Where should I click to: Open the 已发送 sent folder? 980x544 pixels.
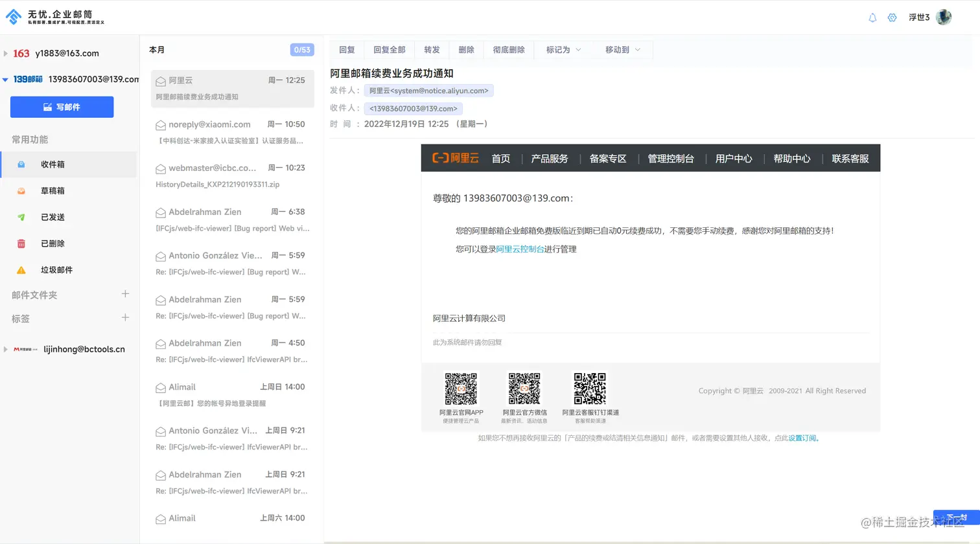(x=69, y=218)
